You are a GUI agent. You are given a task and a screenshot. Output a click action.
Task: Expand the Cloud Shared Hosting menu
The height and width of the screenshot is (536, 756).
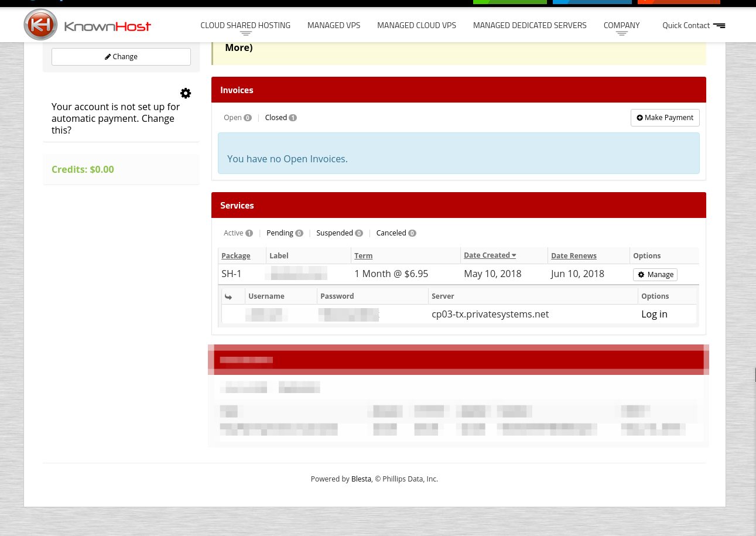245,26
